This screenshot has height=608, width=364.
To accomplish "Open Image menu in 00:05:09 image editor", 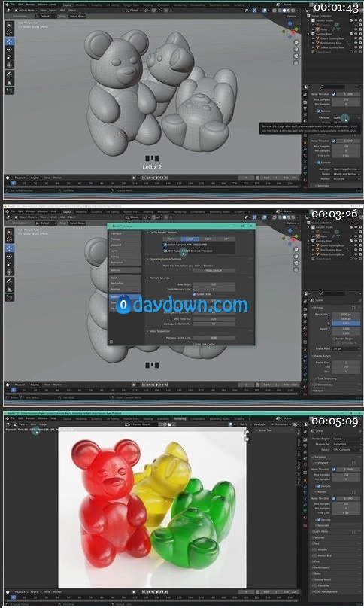I will (x=43, y=424).
